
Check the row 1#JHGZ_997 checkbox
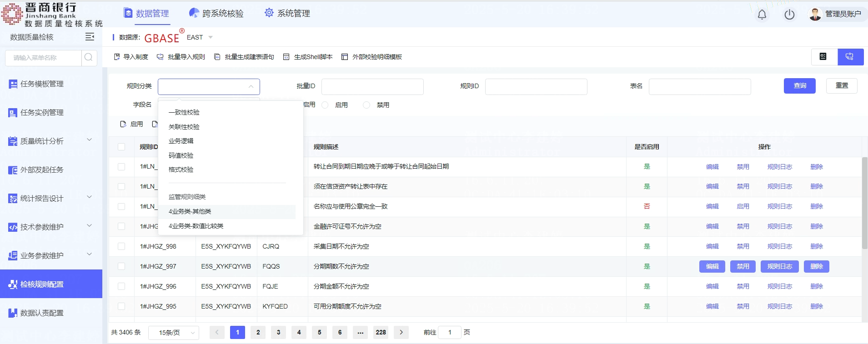pos(121,266)
